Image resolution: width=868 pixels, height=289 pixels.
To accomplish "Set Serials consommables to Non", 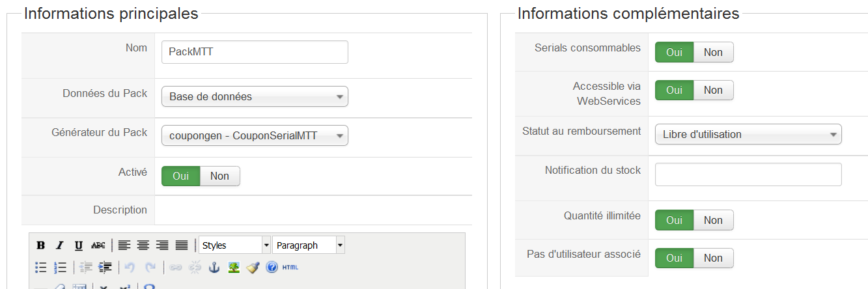I will (713, 52).
